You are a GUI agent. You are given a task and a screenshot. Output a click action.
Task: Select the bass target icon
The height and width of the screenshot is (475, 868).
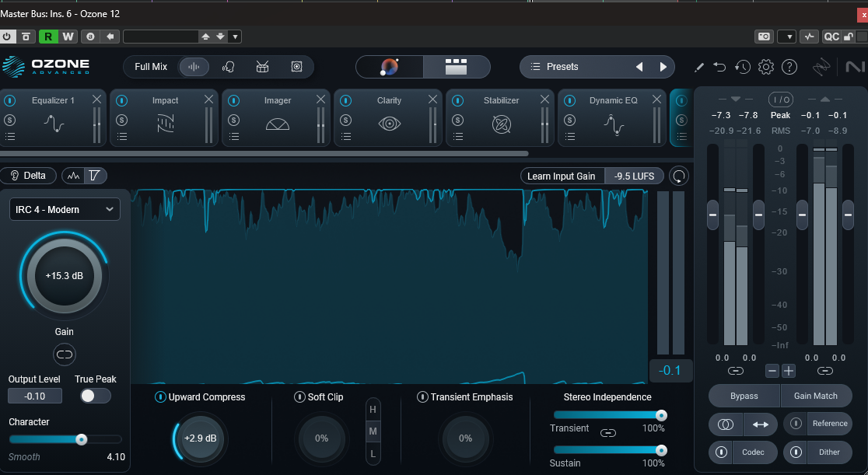coord(296,67)
